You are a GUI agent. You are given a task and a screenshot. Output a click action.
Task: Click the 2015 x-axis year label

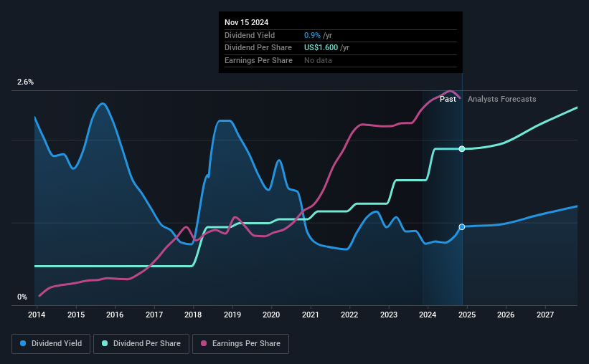point(76,315)
